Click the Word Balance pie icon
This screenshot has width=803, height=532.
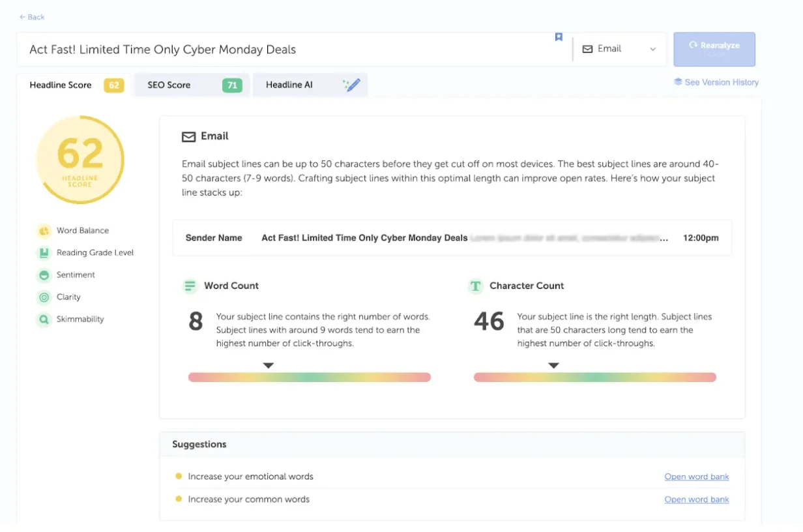pos(44,231)
